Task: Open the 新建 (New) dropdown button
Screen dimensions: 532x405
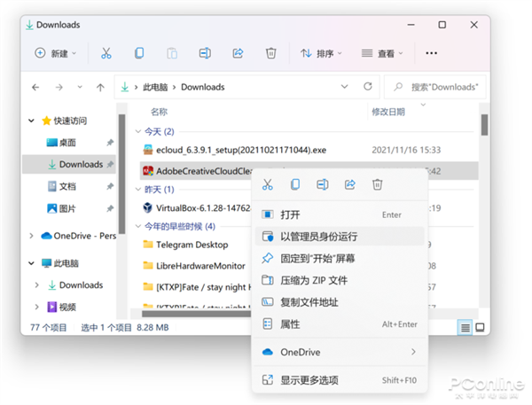Action: [56, 53]
